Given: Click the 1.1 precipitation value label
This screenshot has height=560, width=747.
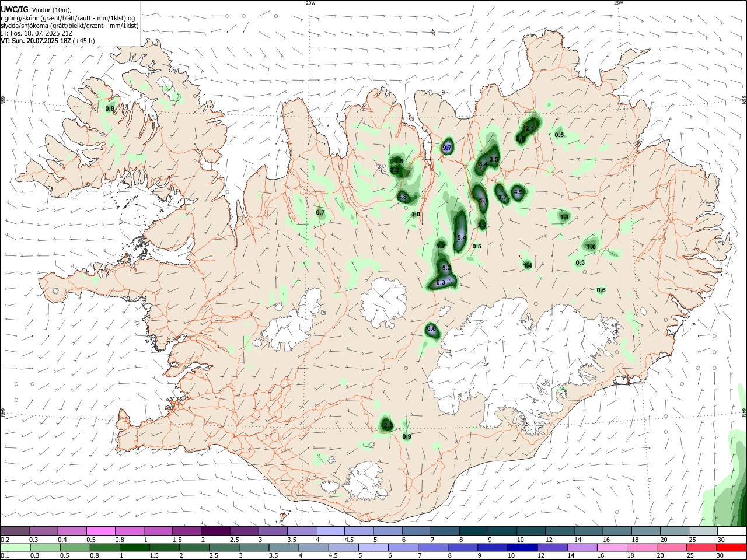Looking at the screenshot, I should coord(564,217).
